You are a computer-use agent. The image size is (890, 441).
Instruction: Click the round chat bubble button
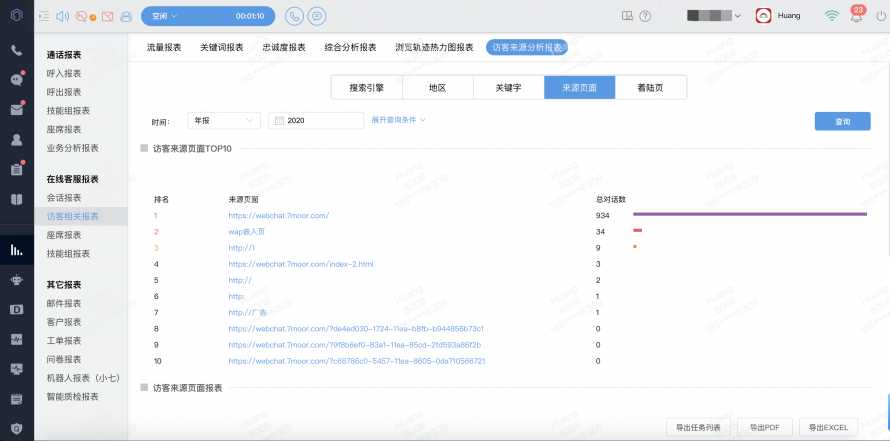click(317, 16)
